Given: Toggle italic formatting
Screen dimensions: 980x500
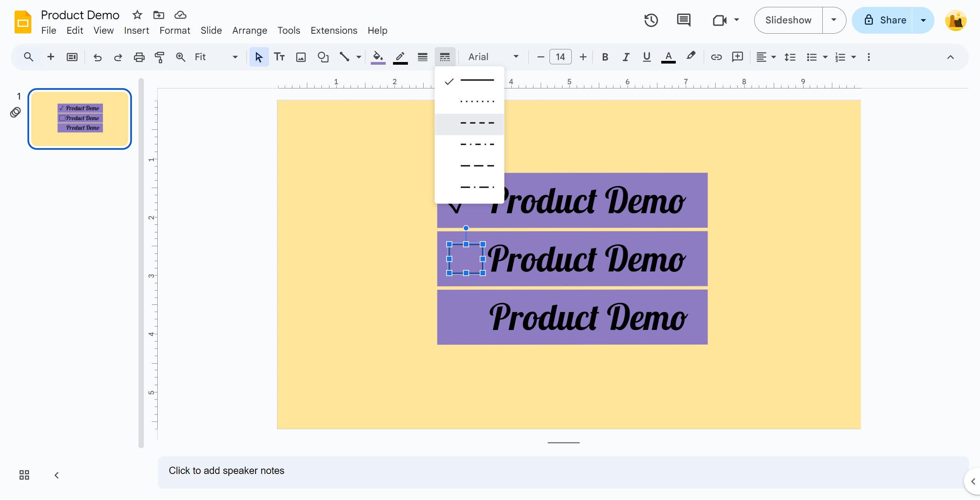Looking at the screenshot, I should coord(626,57).
